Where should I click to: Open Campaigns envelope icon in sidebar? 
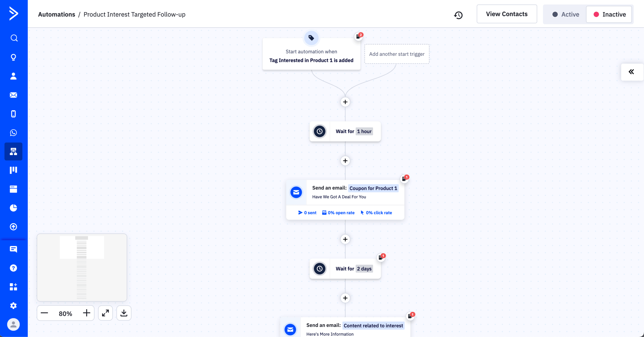click(14, 95)
